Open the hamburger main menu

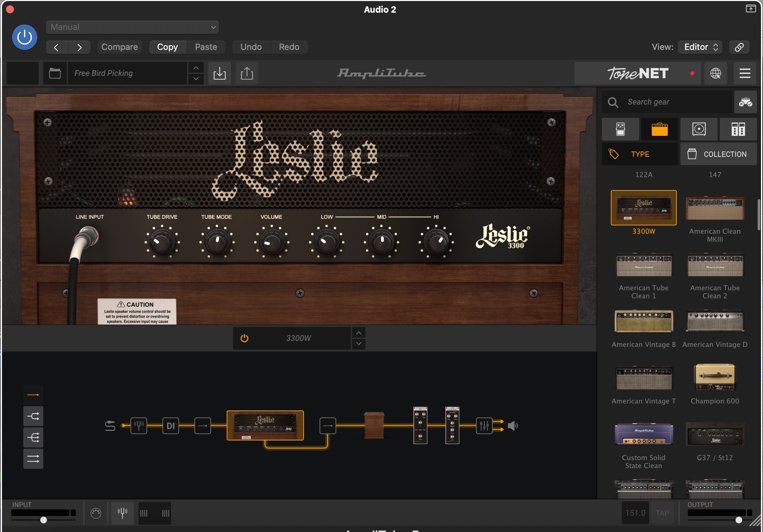click(x=745, y=73)
